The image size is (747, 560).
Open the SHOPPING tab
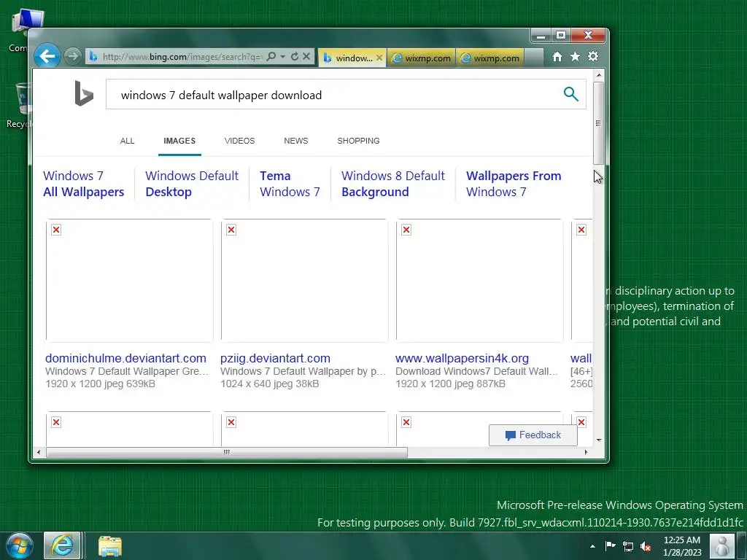click(x=358, y=141)
